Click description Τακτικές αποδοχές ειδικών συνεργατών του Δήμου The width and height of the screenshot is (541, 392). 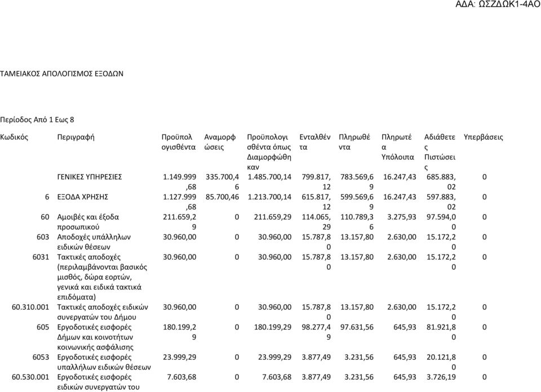(103, 312)
